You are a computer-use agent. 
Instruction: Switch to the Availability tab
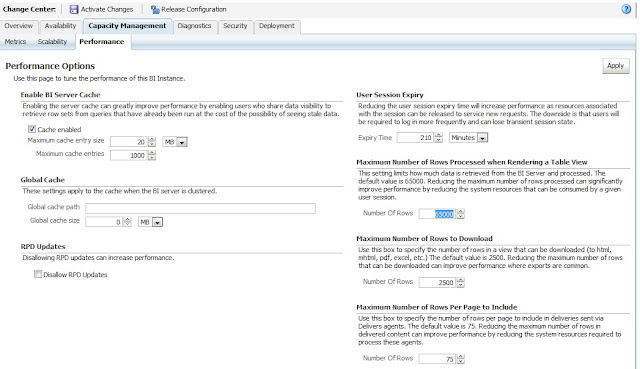[x=60, y=26]
